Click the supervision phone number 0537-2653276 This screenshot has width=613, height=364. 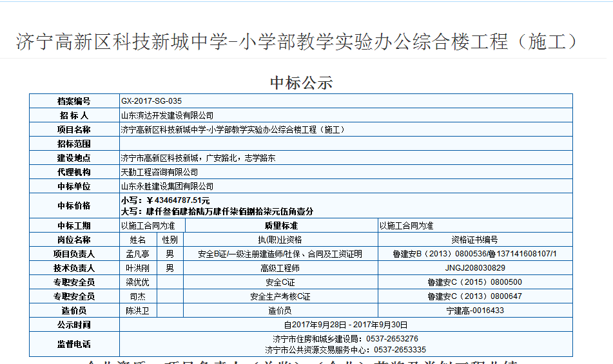click(x=392, y=339)
